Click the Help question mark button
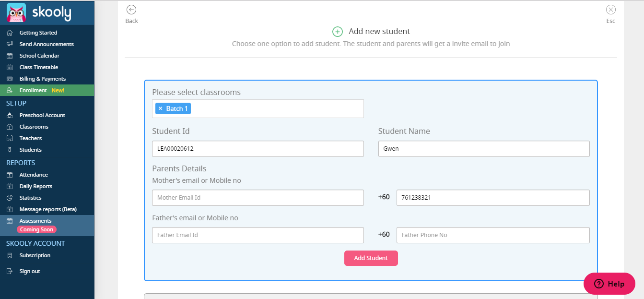Image resolution: width=644 pixels, height=299 pixels. pyautogui.click(x=609, y=284)
